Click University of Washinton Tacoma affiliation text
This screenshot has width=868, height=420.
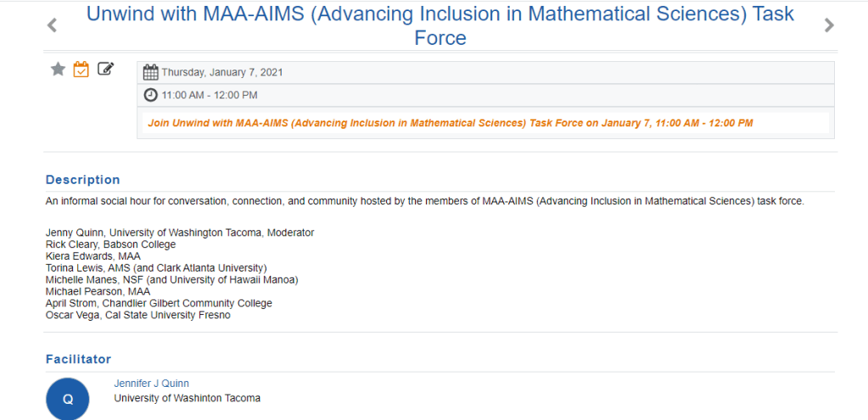click(x=187, y=398)
